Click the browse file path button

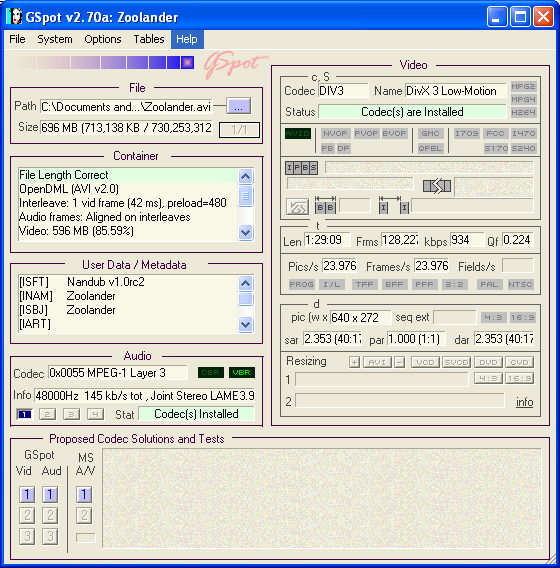coord(238,106)
